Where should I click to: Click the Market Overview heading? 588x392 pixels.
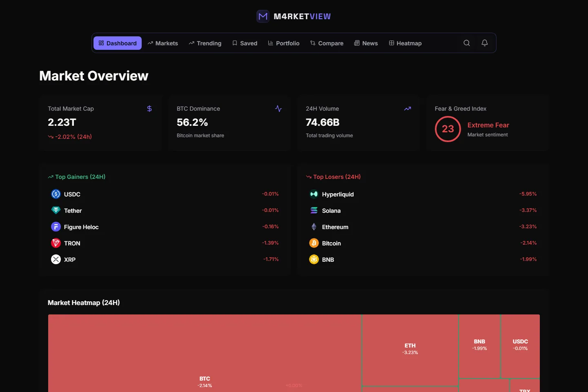pos(94,76)
